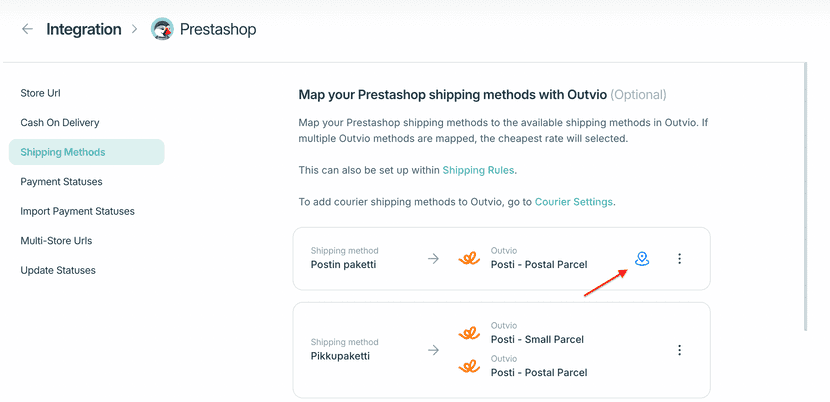Open the Store Url section
This screenshot has width=830, height=402.
click(41, 93)
